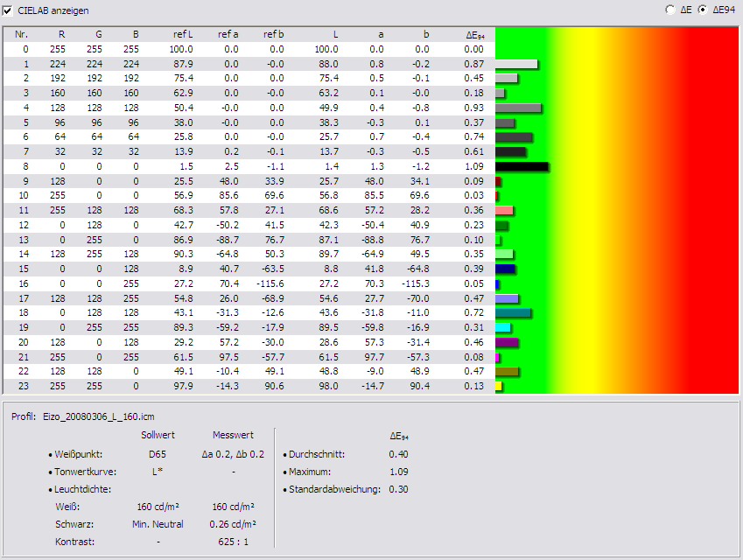This screenshot has width=743, height=560.
Task: Click the ΔE94 column header
Action: (x=474, y=35)
